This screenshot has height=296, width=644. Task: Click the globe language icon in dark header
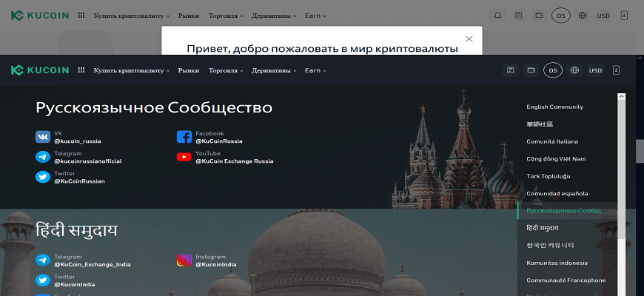[574, 70]
